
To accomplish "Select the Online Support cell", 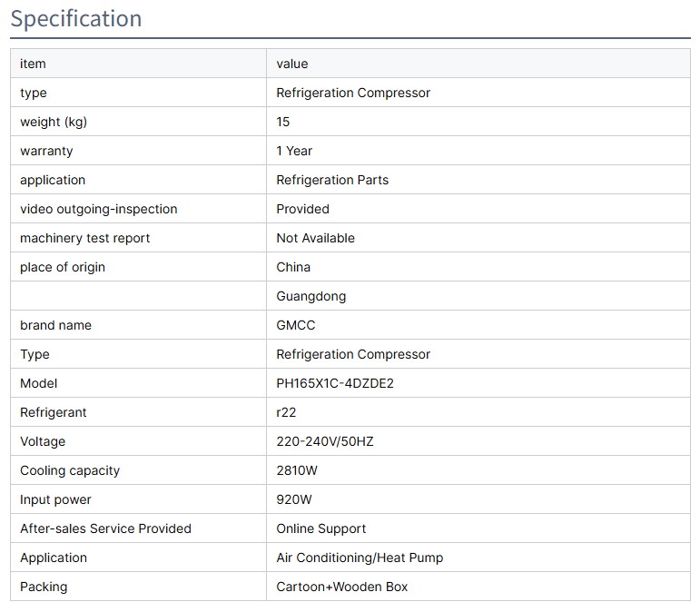I will pyautogui.click(x=320, y=528).
